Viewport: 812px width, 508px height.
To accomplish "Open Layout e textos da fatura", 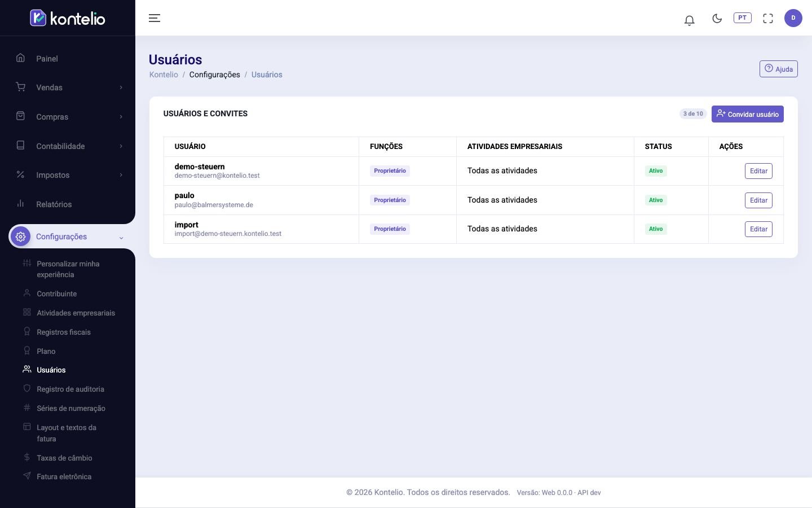I will click(66, 433).
